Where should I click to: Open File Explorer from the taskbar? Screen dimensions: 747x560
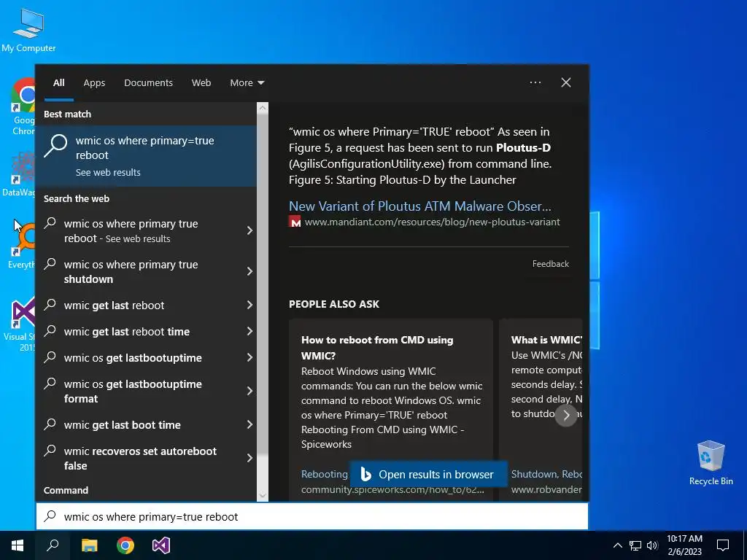[89, 545]
